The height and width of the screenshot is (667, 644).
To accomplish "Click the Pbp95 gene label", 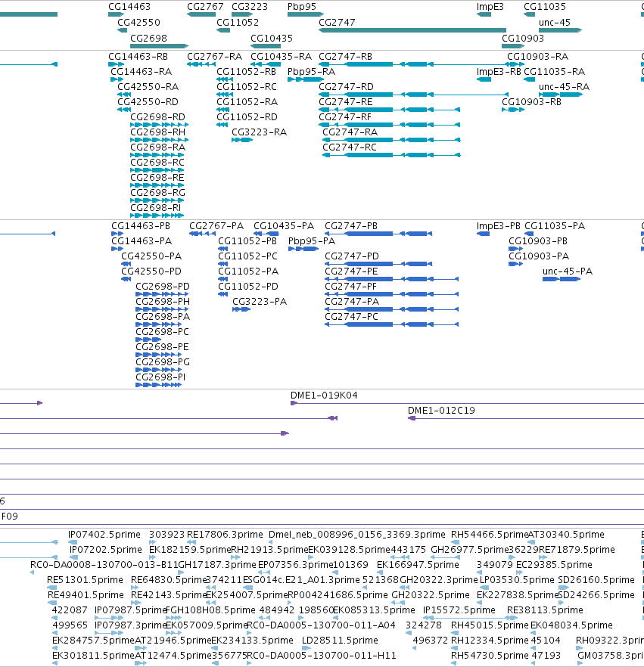I will pyautogui.click(x=302, y=7).
